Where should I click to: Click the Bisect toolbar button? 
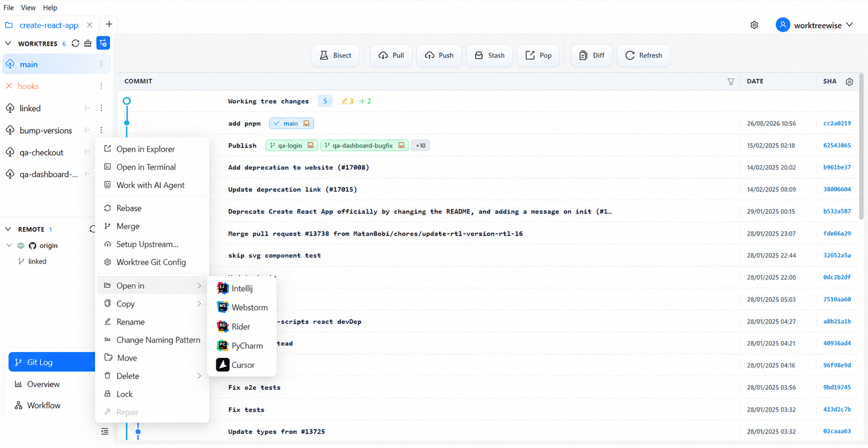(x=335, y=55)
